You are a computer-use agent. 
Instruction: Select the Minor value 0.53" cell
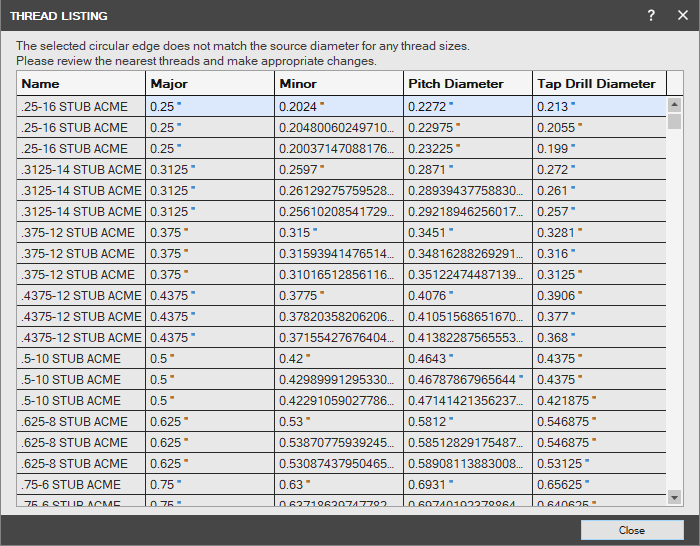(339, 421)
